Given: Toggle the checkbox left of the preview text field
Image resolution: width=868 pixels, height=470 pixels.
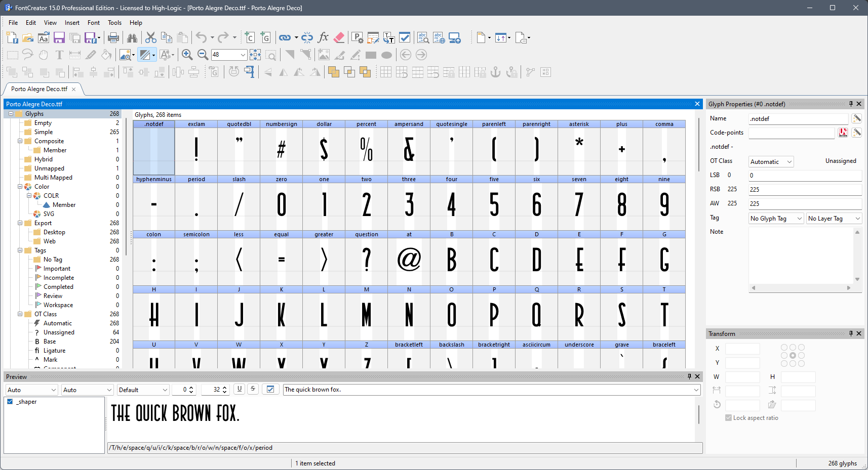Looking at the screenshot, I should [x=270, y=389].
